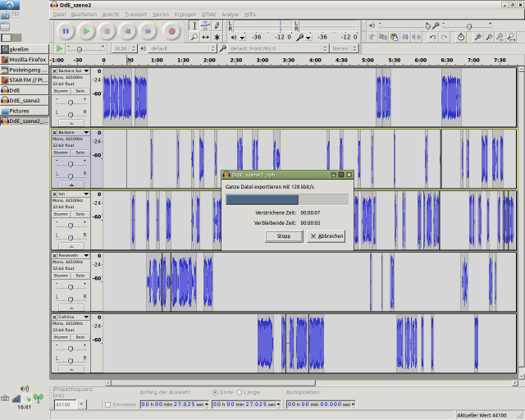Open the Catilina track dropdown menu
The height and width of the screenshot is (420, 525).
coord(86,317)
